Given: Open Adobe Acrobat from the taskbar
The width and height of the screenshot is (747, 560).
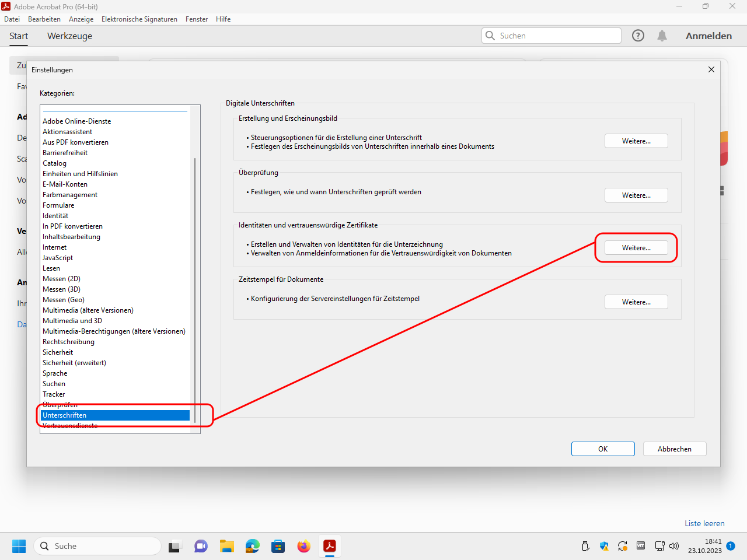Looking at the screenshot, I should (330, 546).
